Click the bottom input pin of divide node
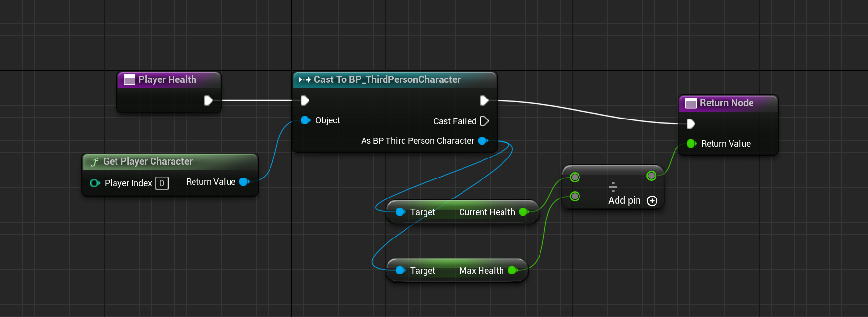The image size is (868, 317). (x=575, y=196)
